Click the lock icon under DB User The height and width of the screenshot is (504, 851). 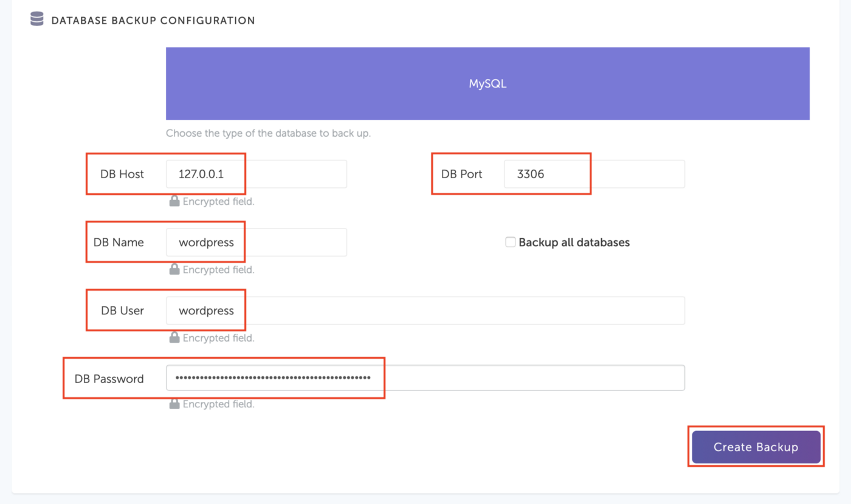point(174,337)
